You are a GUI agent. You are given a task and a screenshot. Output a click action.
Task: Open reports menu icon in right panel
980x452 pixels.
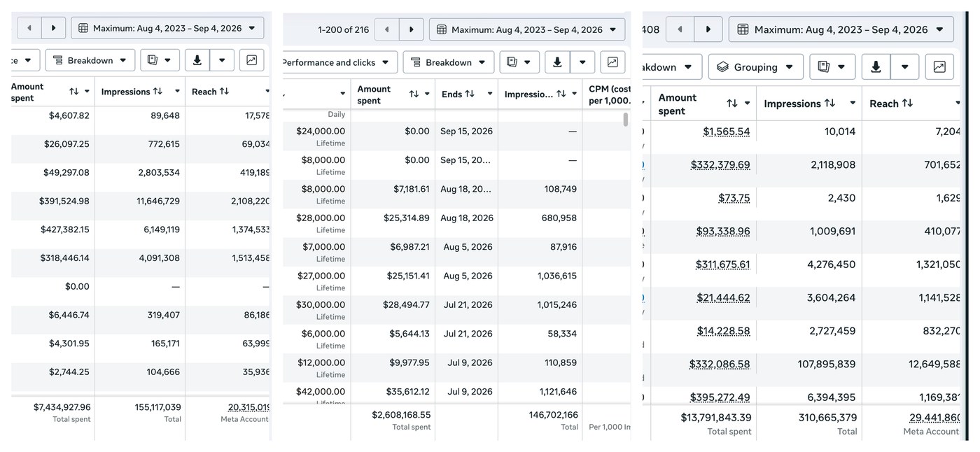pos(832,67)
